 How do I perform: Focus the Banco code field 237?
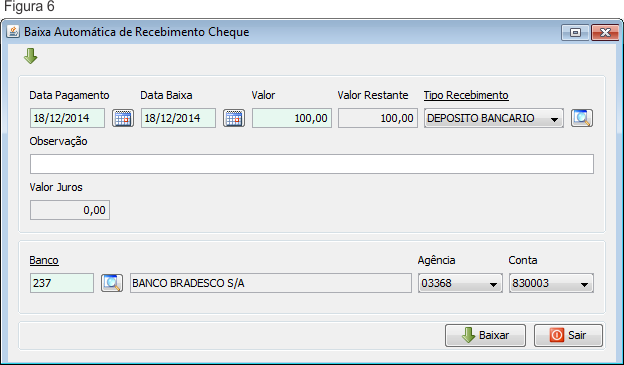pos(62,283)
